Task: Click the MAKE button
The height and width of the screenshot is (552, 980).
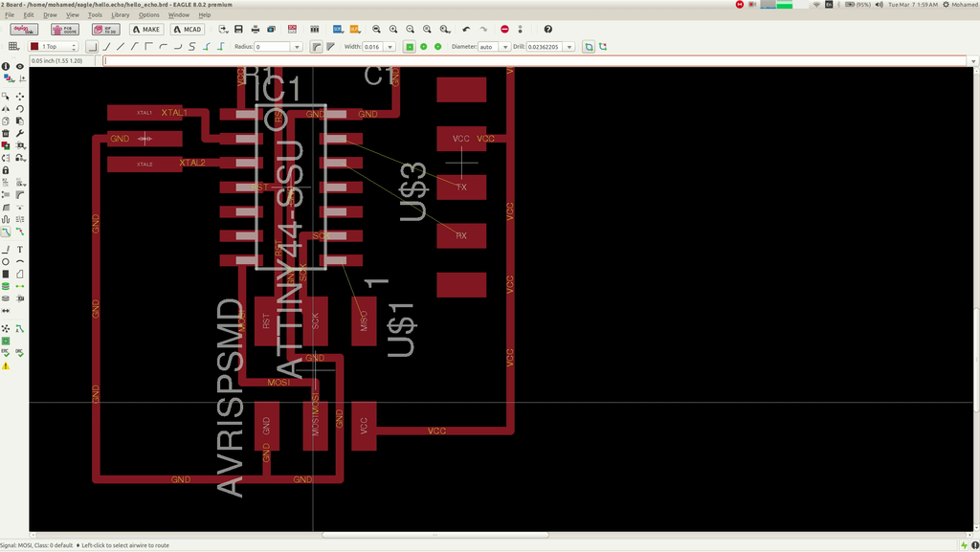Action: pos(146,30)
